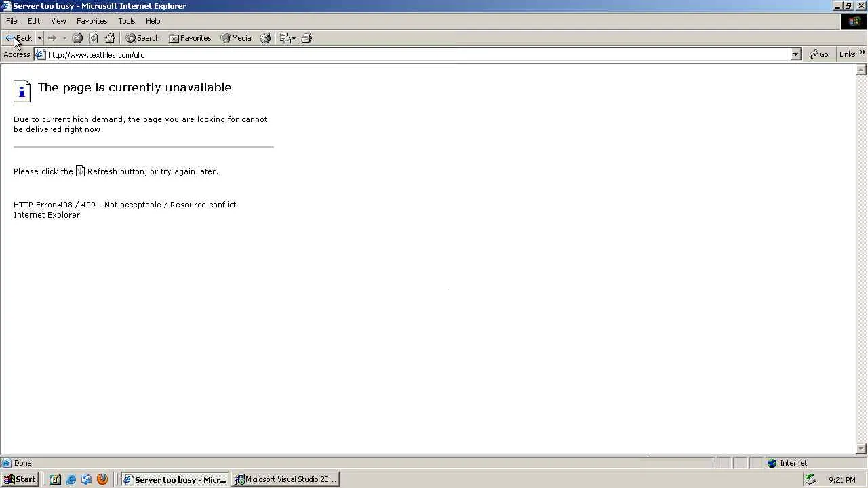This screenshot has height=488, width=868.
Task: Open the Favorites menu in menu bar
Action: [92, 21]
